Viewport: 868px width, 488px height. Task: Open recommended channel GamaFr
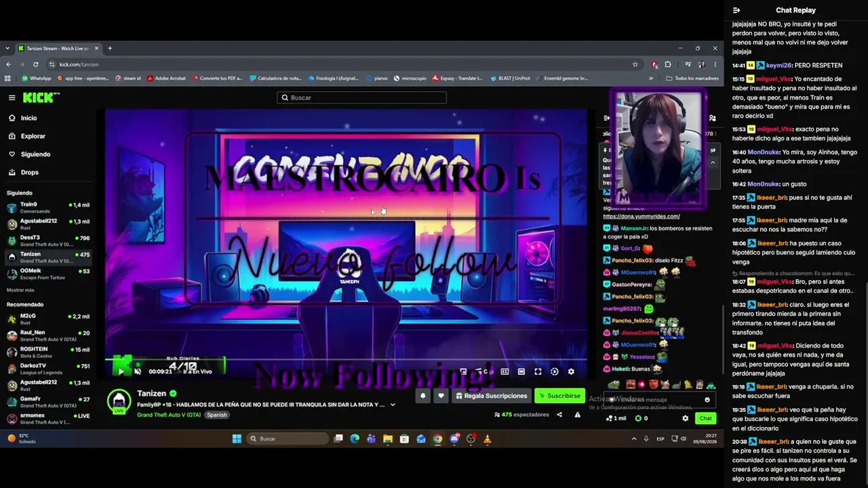point(47,402)
